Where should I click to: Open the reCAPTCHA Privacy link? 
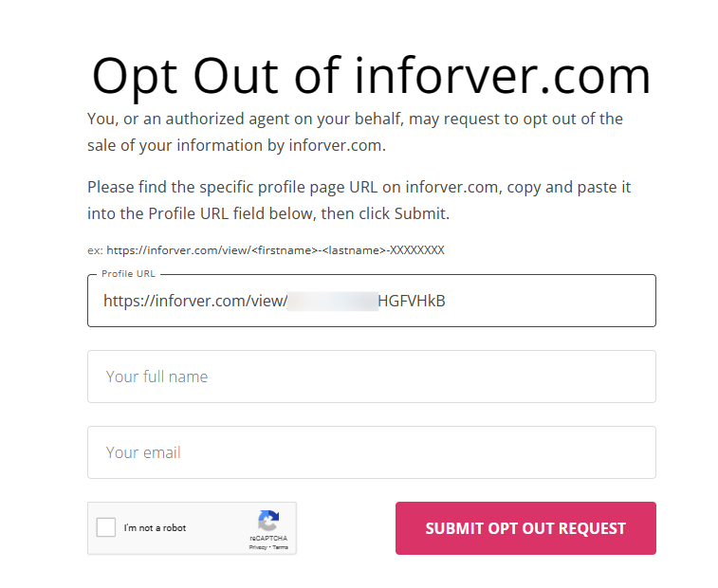click(257, 547)
